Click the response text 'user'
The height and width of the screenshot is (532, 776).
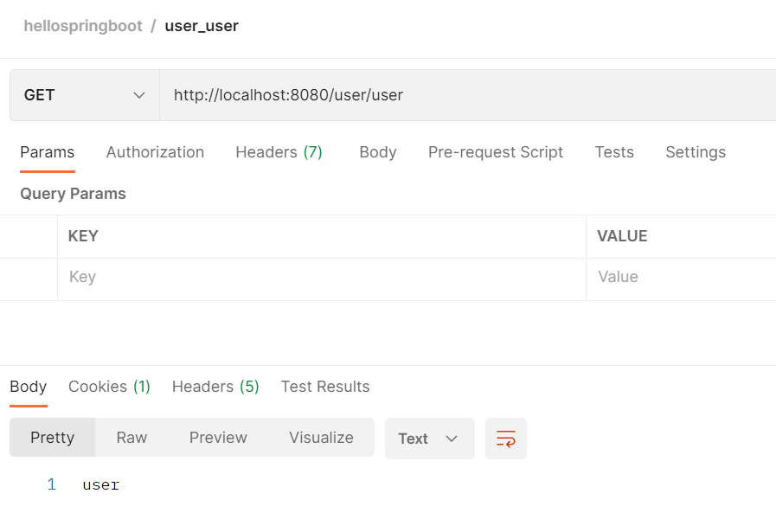101,485
